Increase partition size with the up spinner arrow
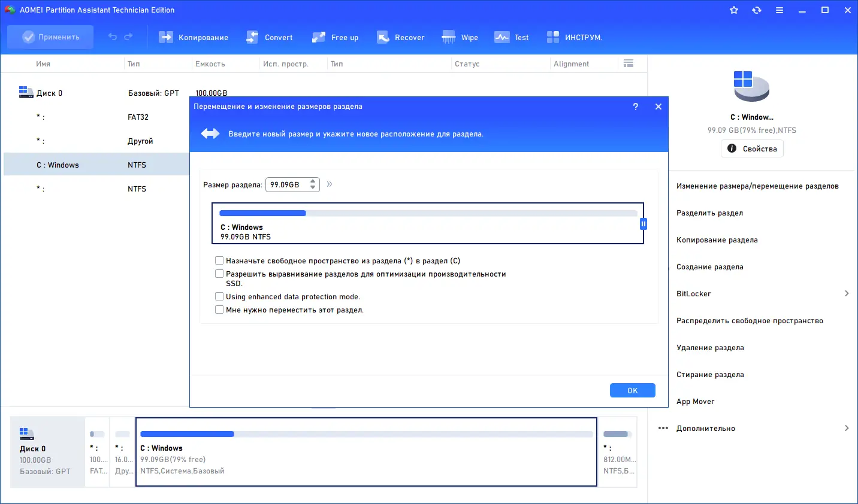858x504 pixels. click(x=313, y=181)
